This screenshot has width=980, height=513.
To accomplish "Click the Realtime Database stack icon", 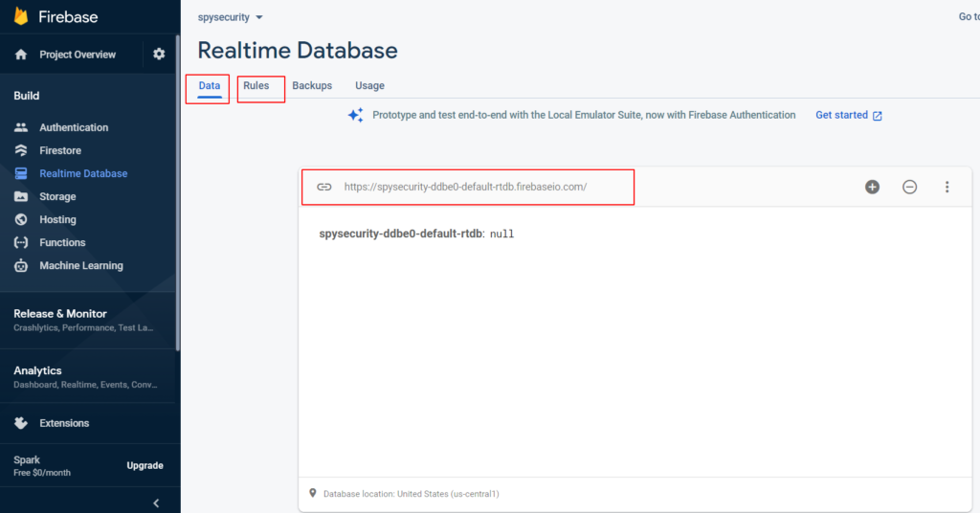I will tap(21, 173).
